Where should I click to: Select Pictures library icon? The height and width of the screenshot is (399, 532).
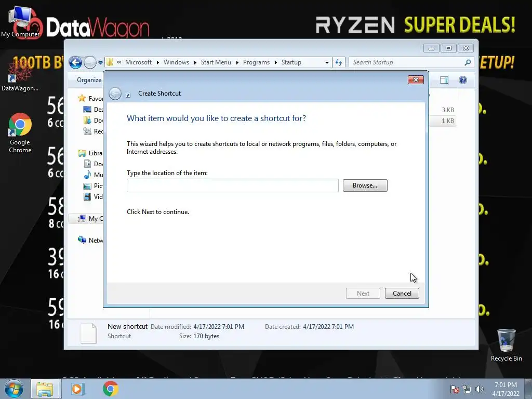click(87, 186)
